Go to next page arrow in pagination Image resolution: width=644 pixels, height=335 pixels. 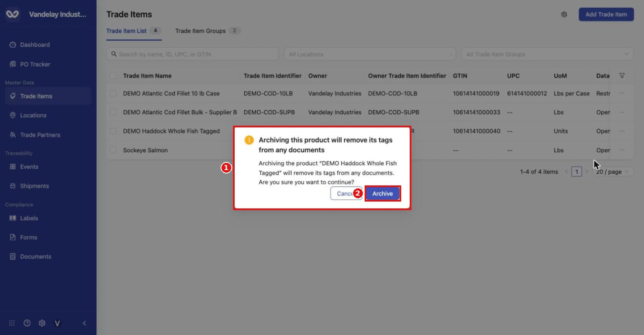click(587, 172)
